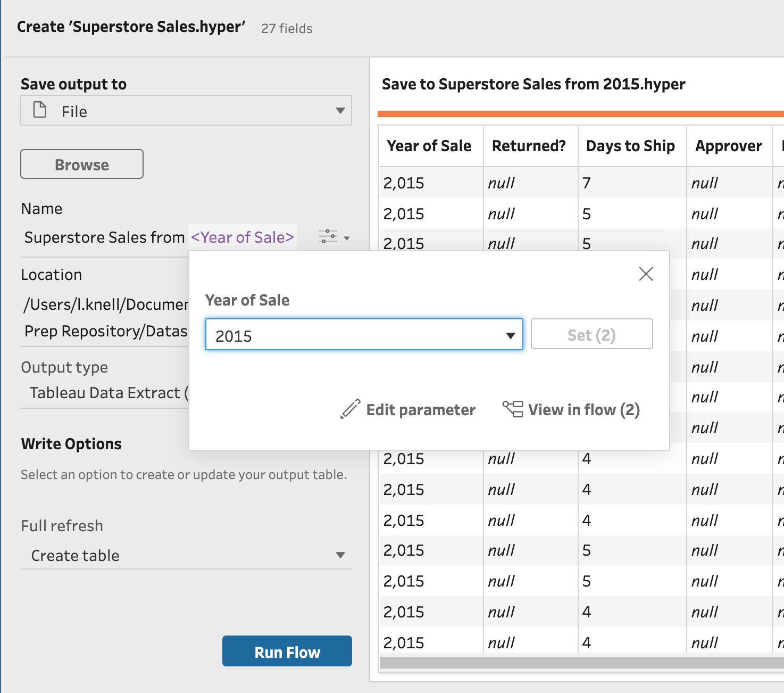Viewport: 784px width, 693px height.
Task: Select the Returned? column header
Action: point(529,146)
